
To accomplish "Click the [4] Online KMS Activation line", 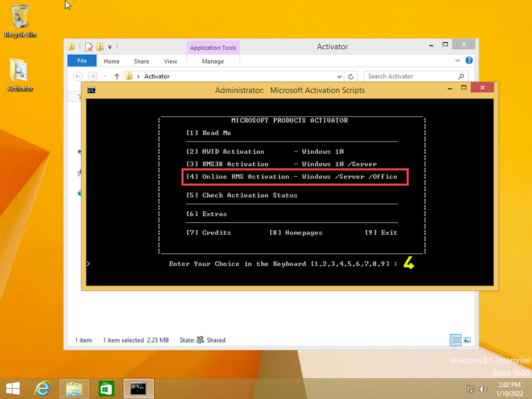I will click(x=292, y=177).
